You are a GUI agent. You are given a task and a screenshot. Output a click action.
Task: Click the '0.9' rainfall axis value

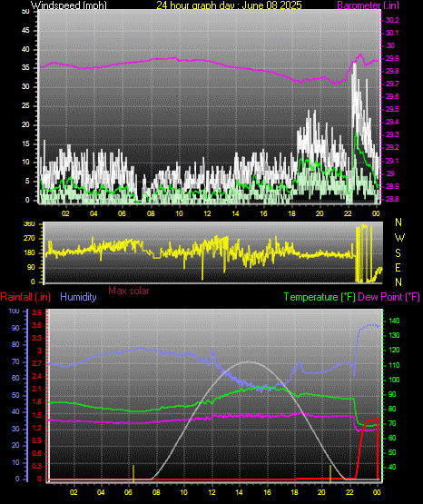point(37,440)
